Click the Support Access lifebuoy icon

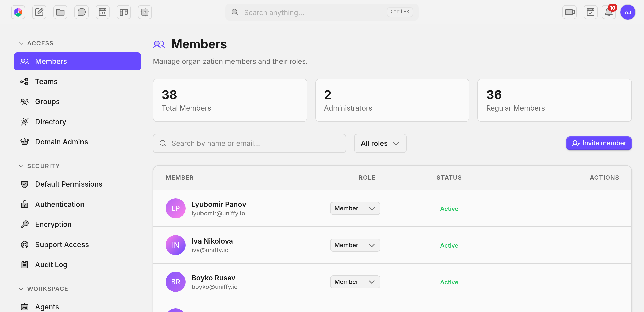(24, 245)
